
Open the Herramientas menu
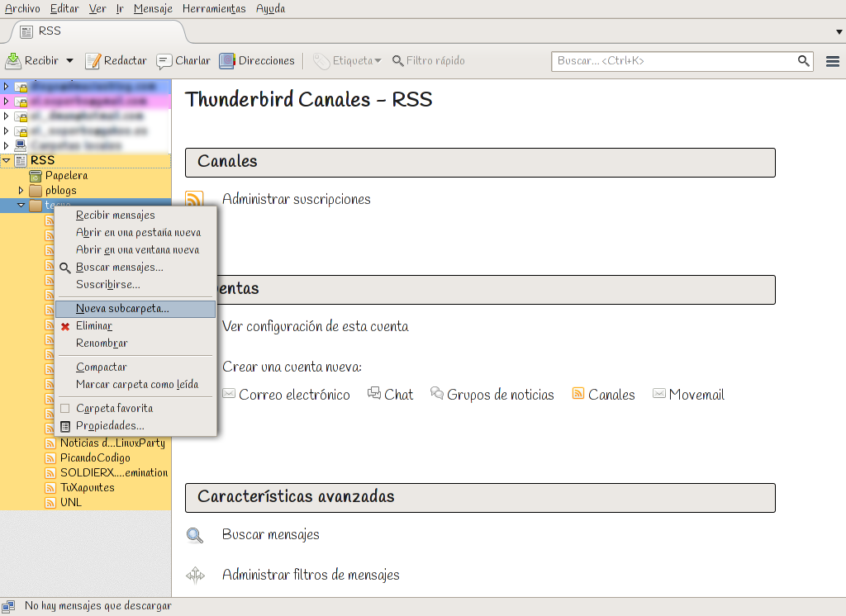point(214,8)
